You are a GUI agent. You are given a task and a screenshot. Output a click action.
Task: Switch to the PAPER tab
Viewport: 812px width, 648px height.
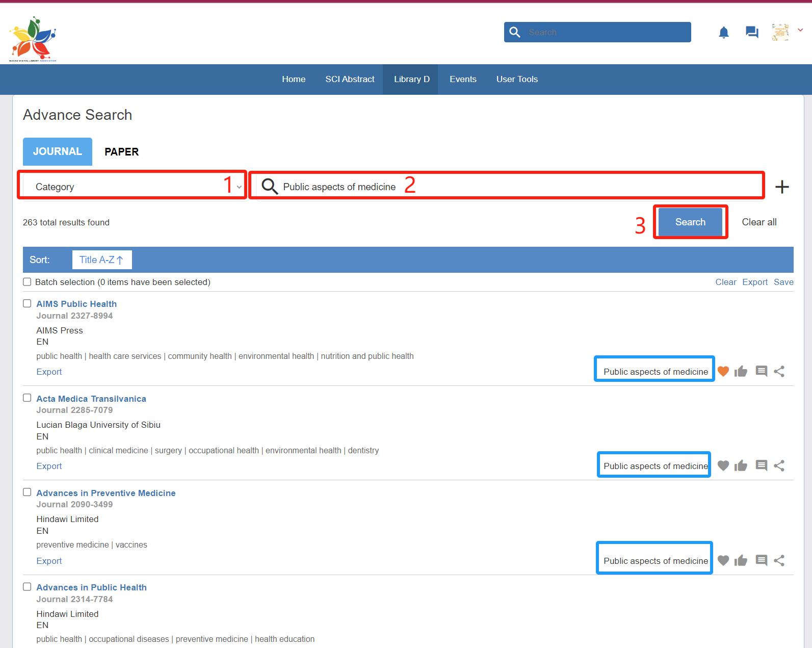point(121,152)
